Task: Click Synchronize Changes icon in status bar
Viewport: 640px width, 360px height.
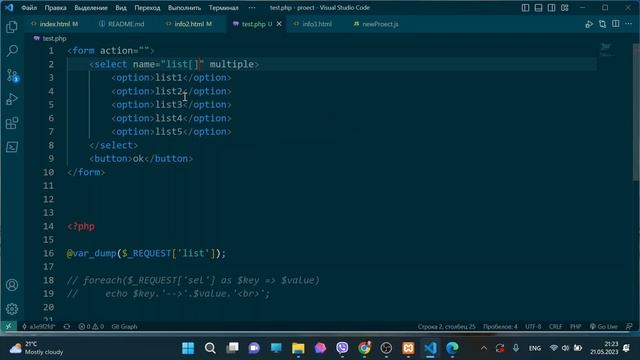Action: [x=67, y=327]
